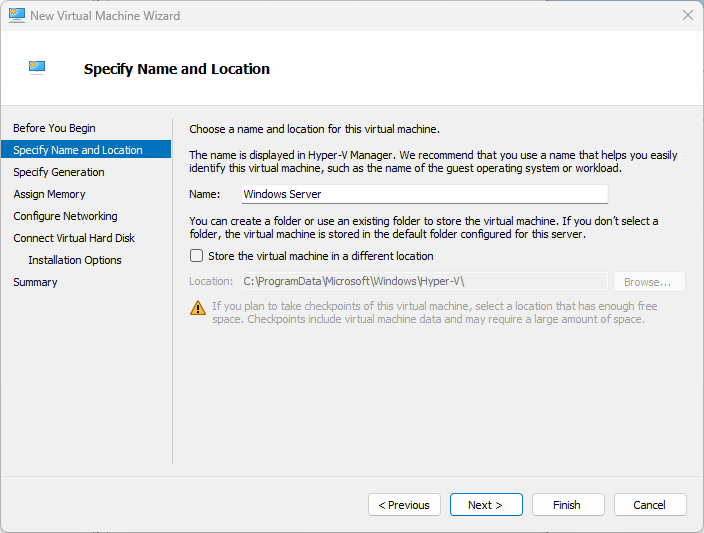Select the Installation Options sub-step
The width and height of the screenshot is (704, 533).
pos(75,260)
